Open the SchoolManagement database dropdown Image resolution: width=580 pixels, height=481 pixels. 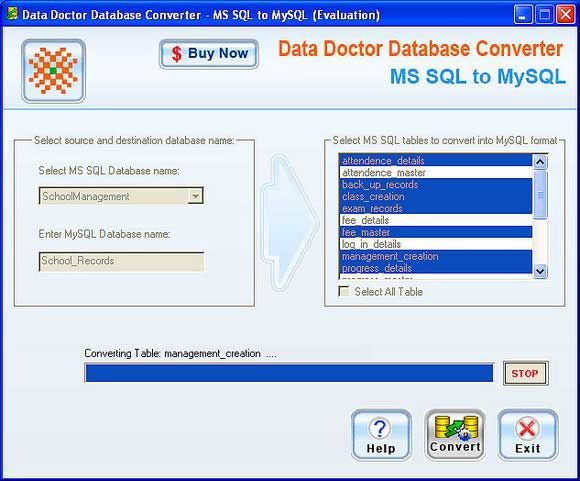pos(195,196)
